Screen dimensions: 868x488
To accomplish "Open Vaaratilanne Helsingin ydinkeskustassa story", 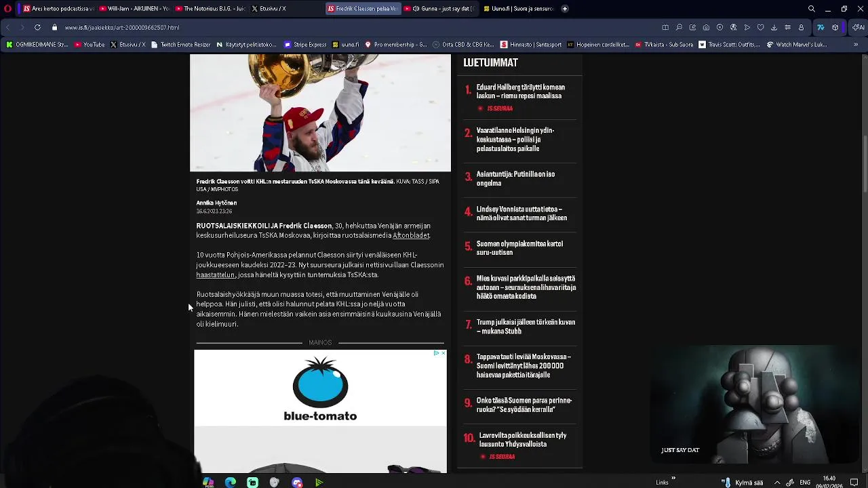I will click(x=515, y=139).
